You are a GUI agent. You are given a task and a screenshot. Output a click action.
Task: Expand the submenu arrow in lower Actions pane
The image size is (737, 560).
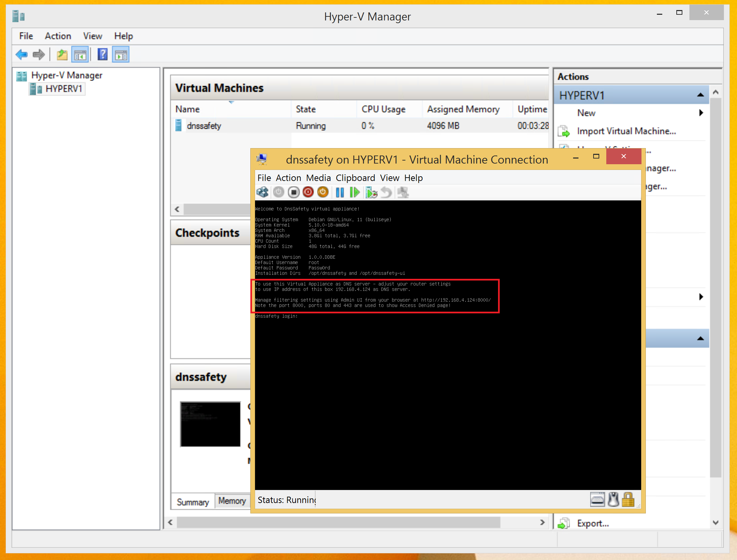[701, 297]
